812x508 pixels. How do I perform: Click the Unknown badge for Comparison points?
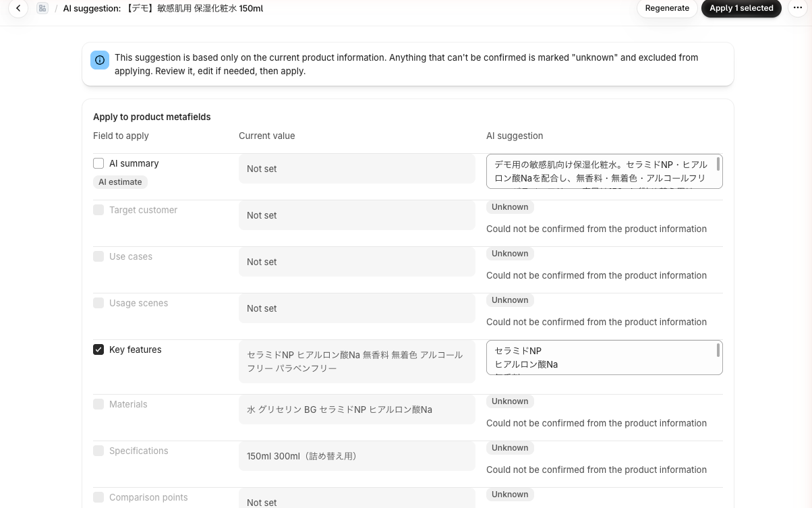coord(510,495)
